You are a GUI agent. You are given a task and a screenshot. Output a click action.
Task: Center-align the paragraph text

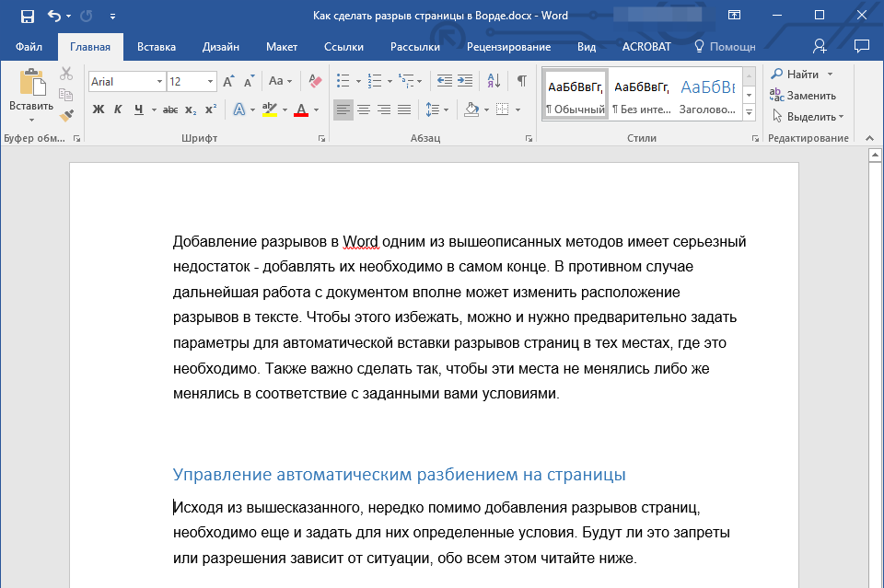[x=364, y=110]
